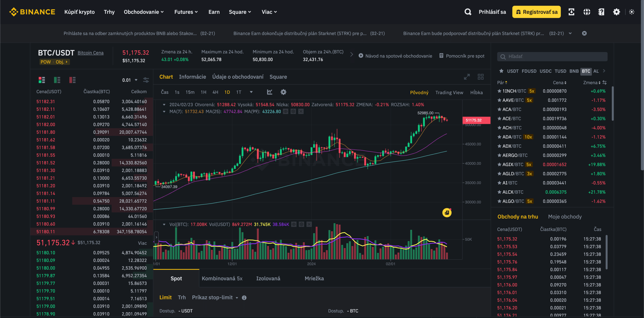The width and height of the screenshot is (644, 318).
Task: Dismiss the announcement banner
Action: 584,33
